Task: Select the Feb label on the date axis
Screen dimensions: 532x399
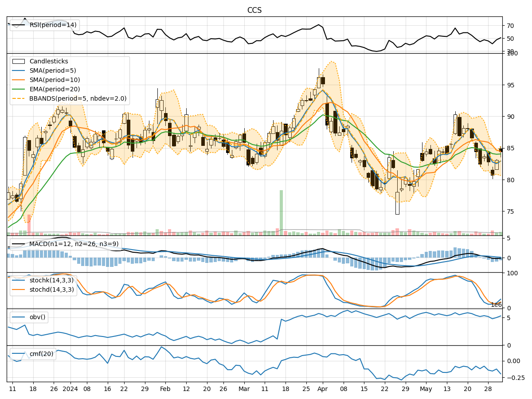Action: tap(164, 388)
